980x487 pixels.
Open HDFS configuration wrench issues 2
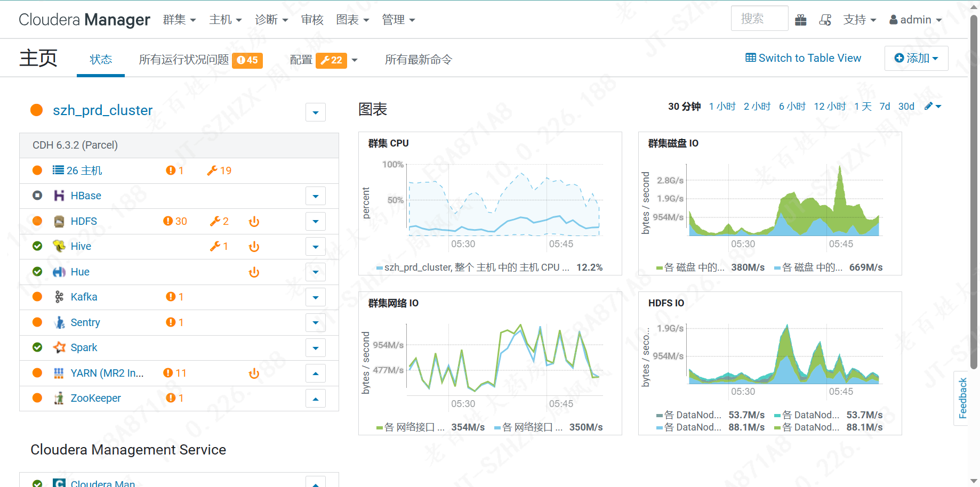point(219,221)
